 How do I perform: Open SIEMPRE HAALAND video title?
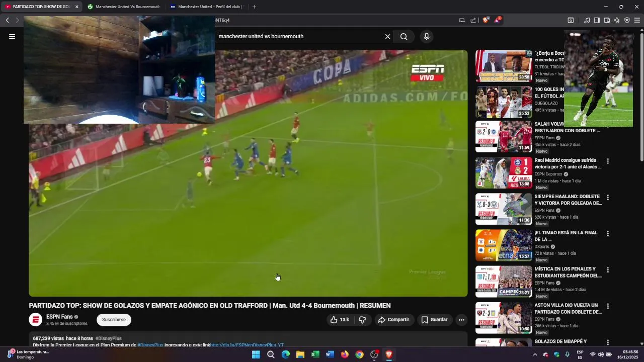coord(568,200)
